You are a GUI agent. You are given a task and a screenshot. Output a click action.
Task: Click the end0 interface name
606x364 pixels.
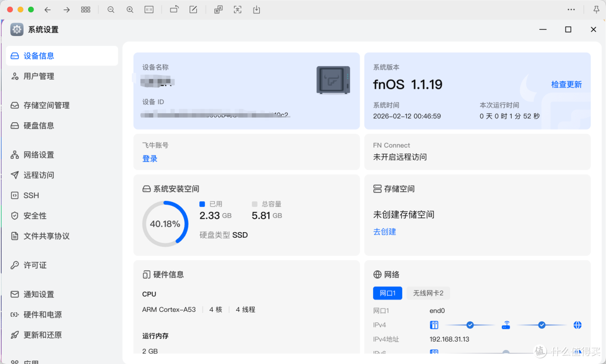point(437,311)
